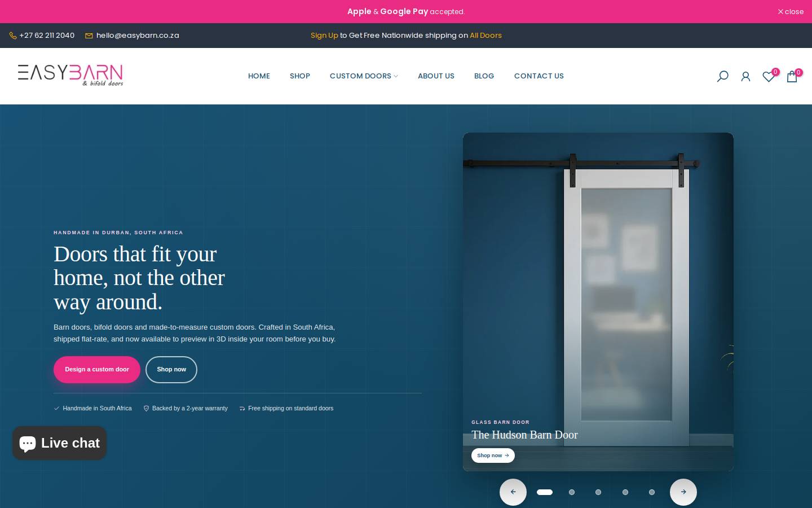The width and height of the screenshot is (812, 508).
Task: Open the About Us page
Action: (x=436, y=76)
